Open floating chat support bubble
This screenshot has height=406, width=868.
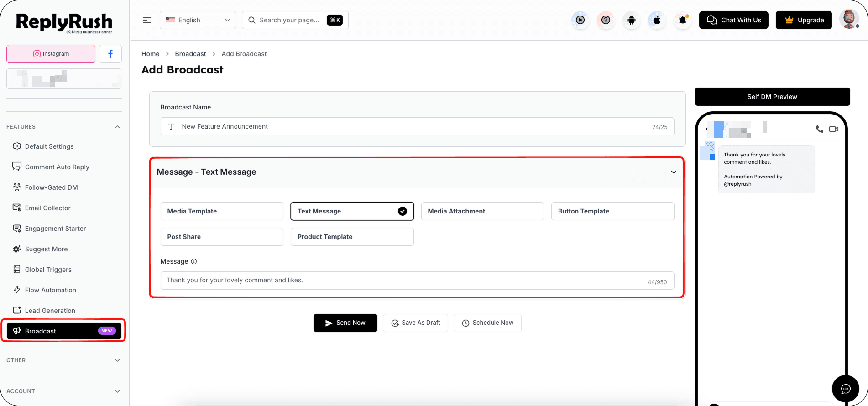point(845,389)
